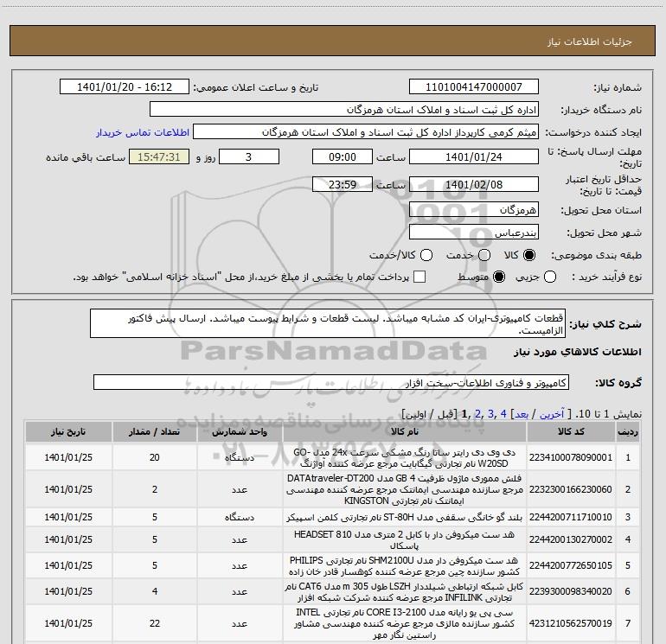Click item code 2239300098340020
The width and height of the screenshot is (666, 644).
pos(571,591)
